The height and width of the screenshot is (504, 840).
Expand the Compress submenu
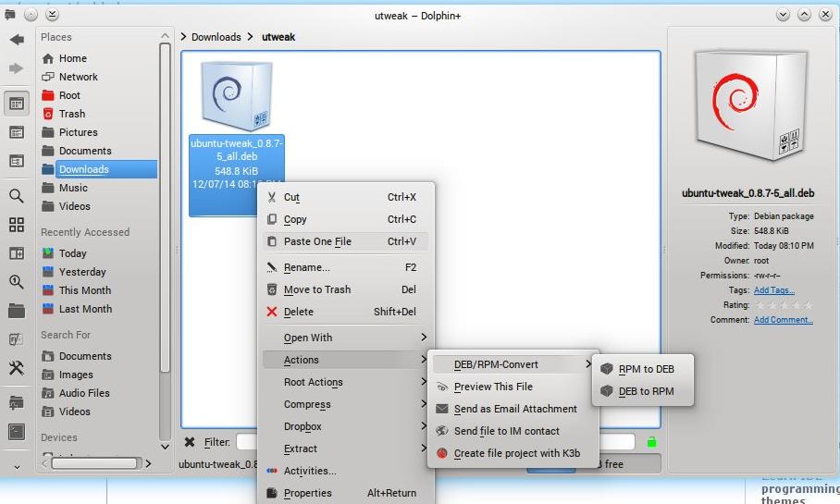click(x=346, y=404)
